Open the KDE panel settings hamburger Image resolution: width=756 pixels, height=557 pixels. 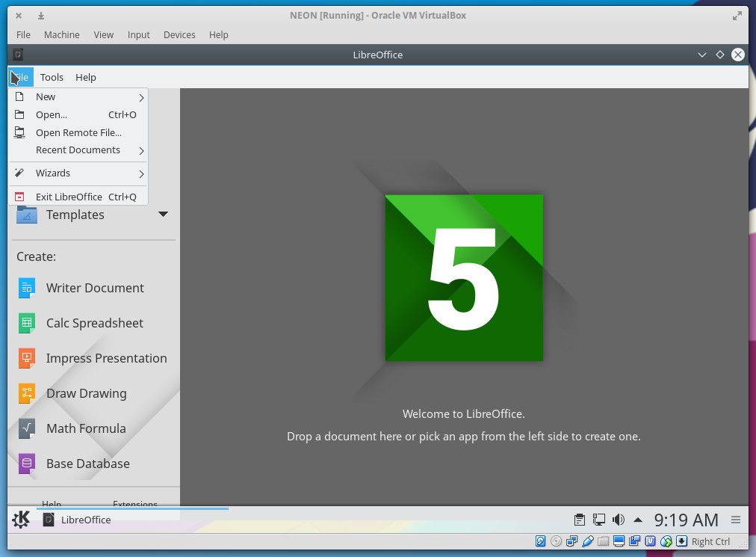point(736,520)
